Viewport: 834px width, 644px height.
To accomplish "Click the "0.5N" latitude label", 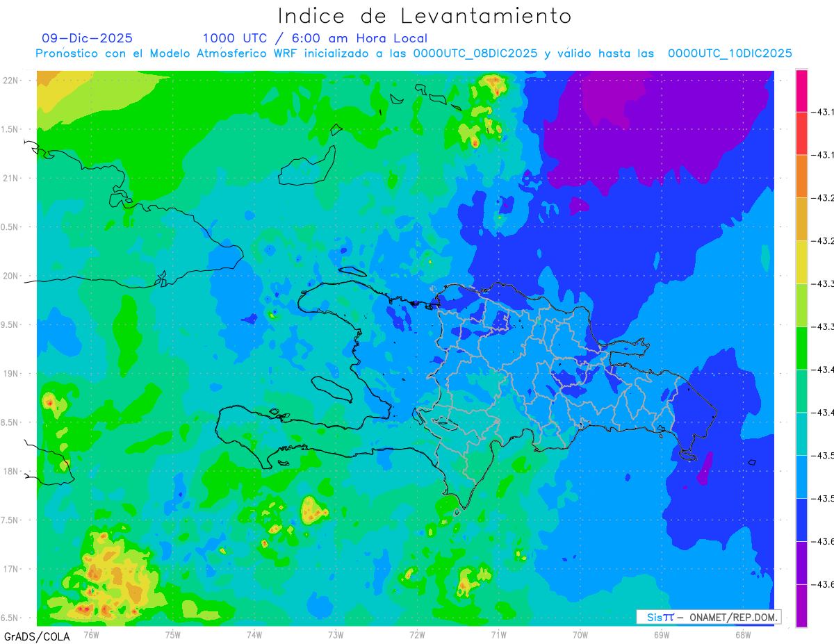I will [x=10, y=227].
